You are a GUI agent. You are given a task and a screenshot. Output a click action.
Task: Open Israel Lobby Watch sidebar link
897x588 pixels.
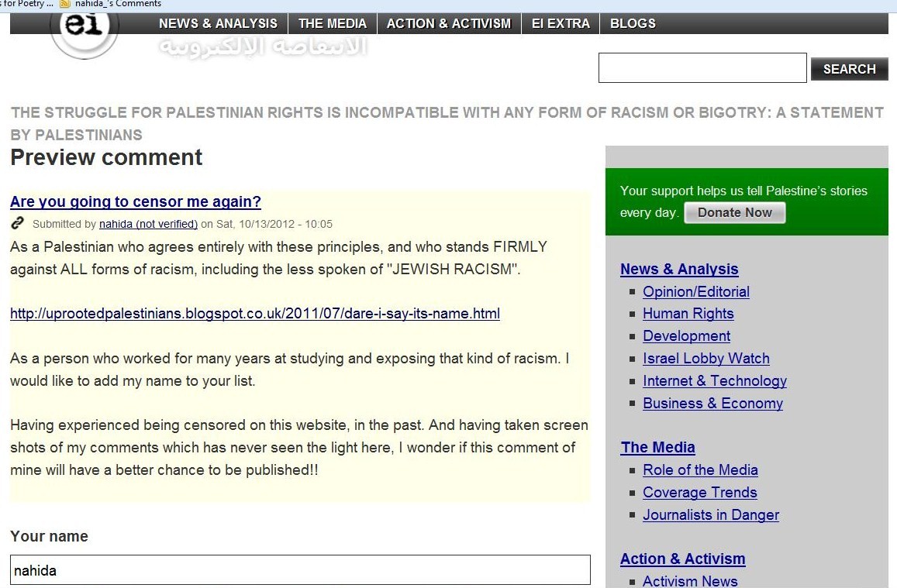[x=706, y=359]
